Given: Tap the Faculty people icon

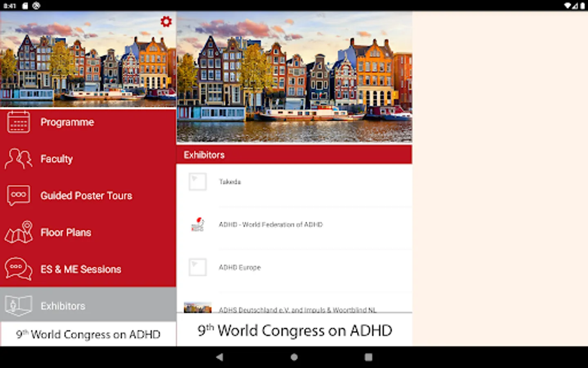Looking at the screenshot, I should (18, 159).
